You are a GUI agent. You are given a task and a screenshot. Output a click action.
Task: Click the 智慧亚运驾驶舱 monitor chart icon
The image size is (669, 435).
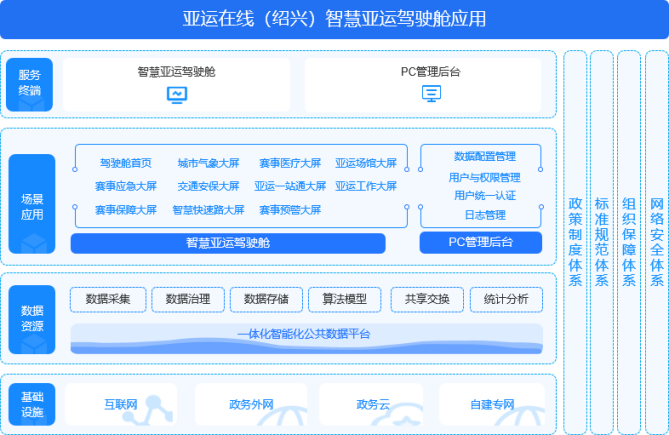tap(177, 95)
